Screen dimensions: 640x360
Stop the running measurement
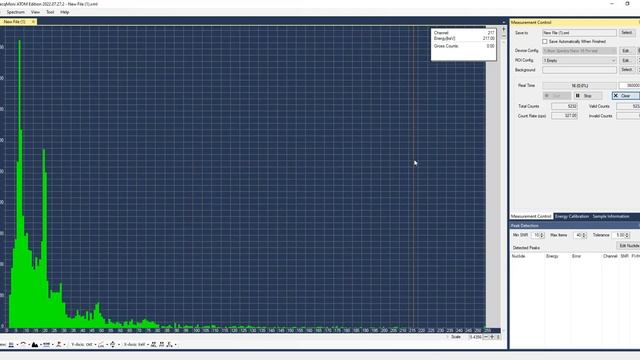[x=587, y=96]
